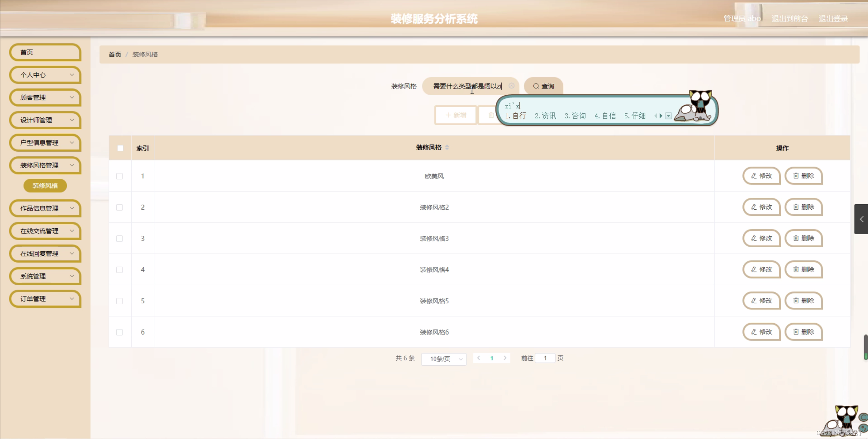
Task: Click the clear icon in search field
Action: pos(511,86)
